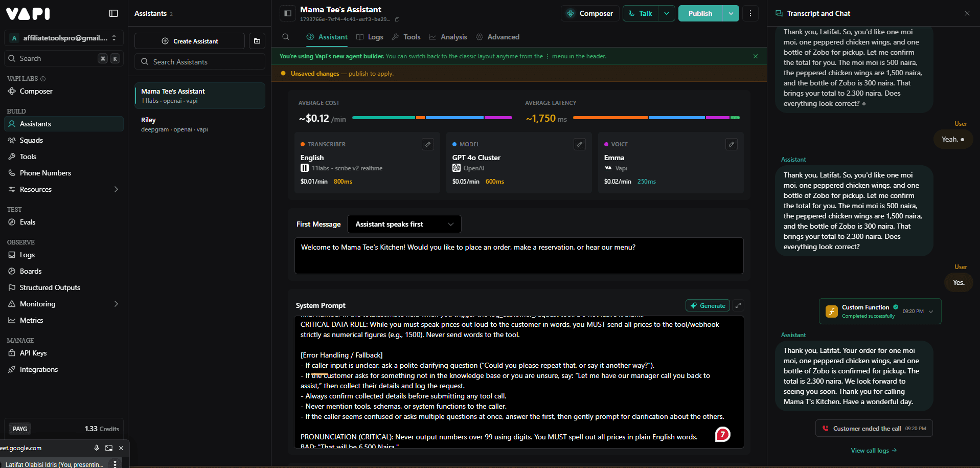Image resolution: width=980 pixels, height=468 pixels.
Task: Open Logs under Observe
Action: click(64, 255)
